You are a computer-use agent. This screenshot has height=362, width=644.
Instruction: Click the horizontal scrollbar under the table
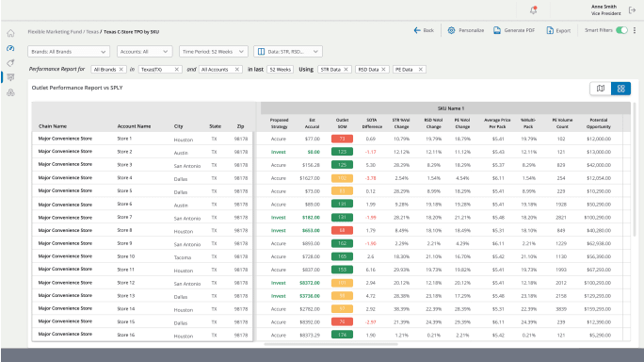tap(330, 344)
